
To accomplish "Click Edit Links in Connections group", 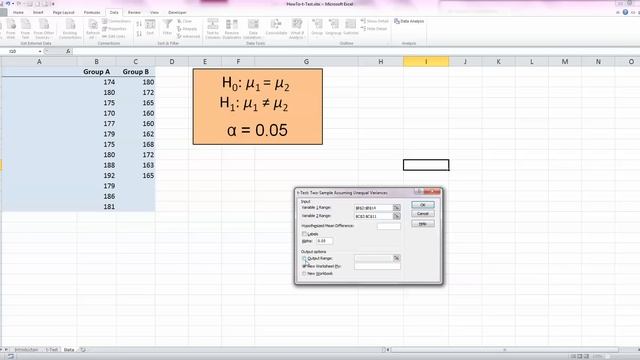I will click(x=114, y=36).
